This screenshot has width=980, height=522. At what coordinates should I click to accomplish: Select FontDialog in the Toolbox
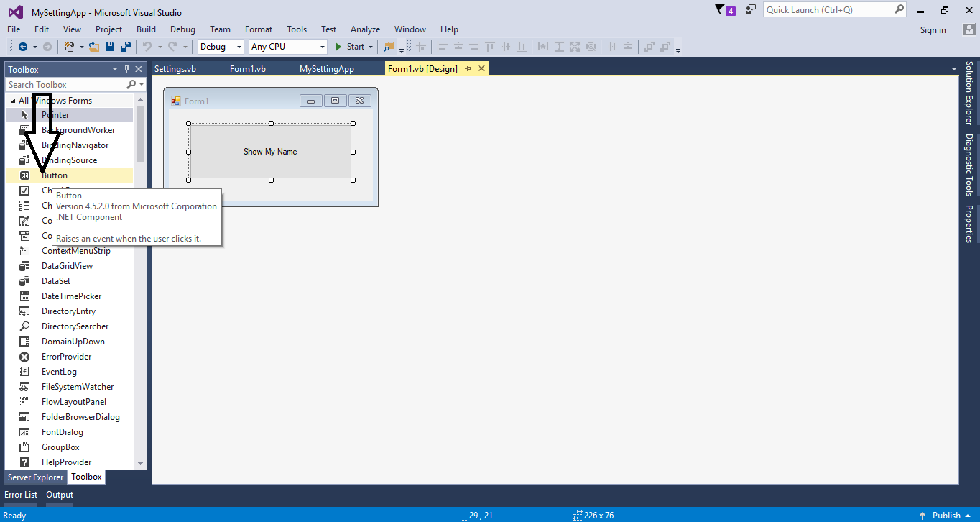pos(70,432)
